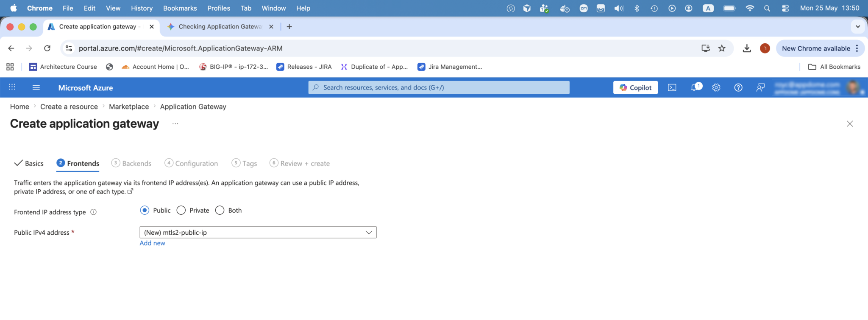Open the Apple menu

pyautogui.click(x=14, y=8)
